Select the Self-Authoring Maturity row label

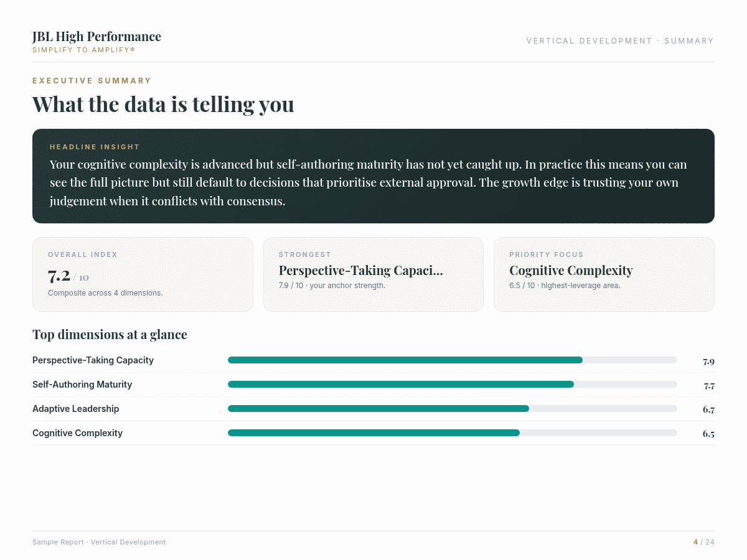click(82, 385)
